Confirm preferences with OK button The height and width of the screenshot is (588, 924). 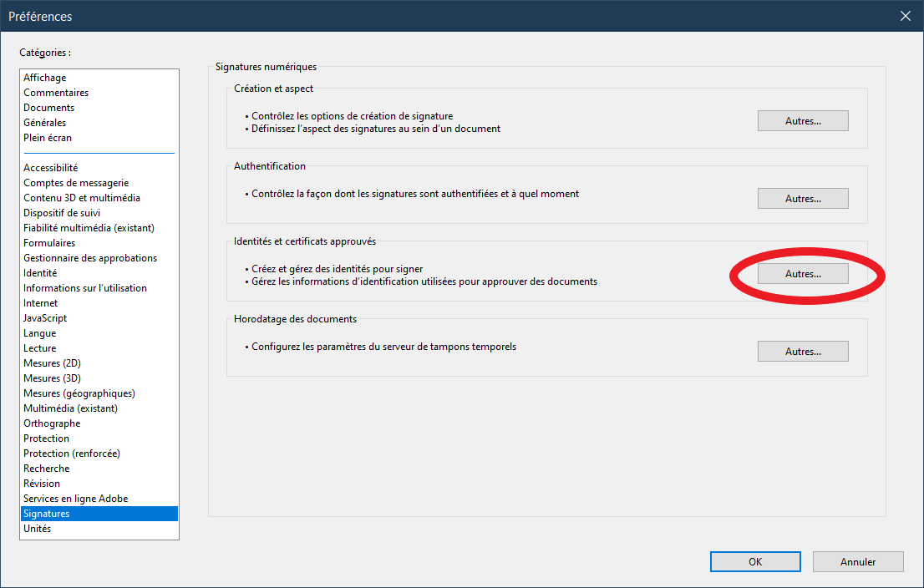tap(755, 562)
